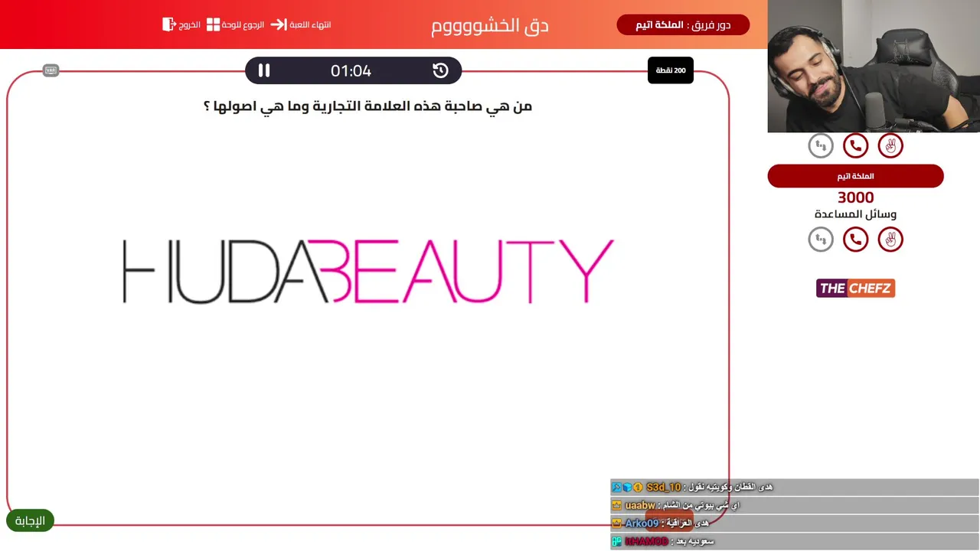Image resolution: width=980 pixels, height=551 pixels.
Task: Open THE CHEFZ sponsor logo
Action: coord(855,289)
